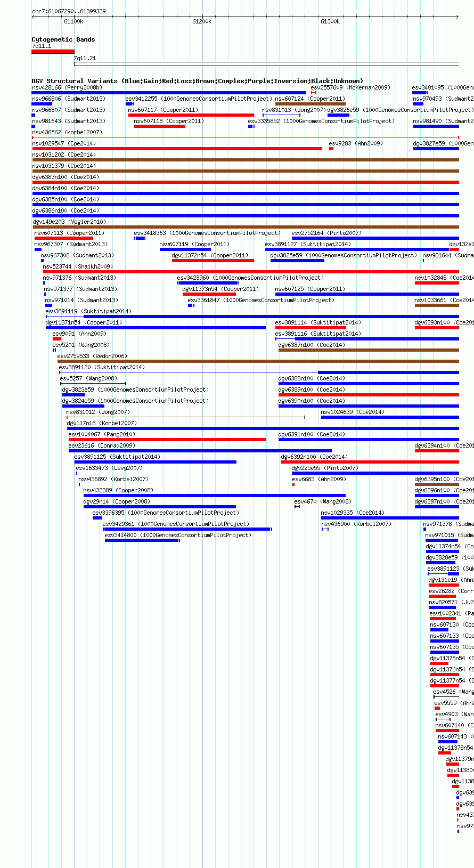Open esv3891125 (Suktitipat2014) variant
The image size is (474, 868).
117,457
